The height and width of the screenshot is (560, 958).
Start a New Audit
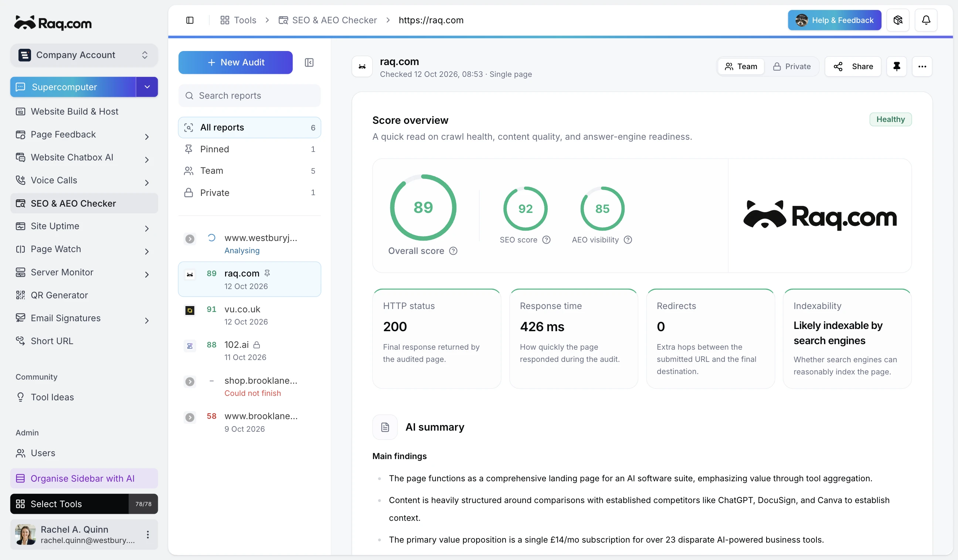pyautogui.click(x=235, y=62)
